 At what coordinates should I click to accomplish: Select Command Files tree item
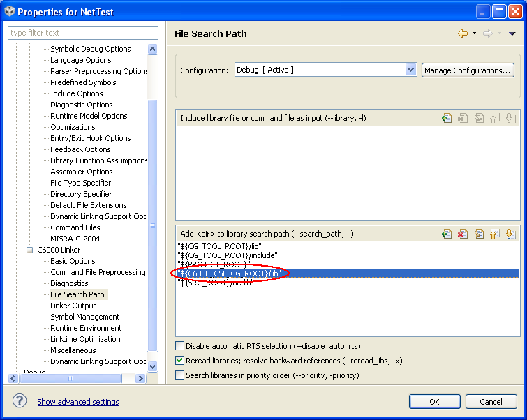(75, 227)
